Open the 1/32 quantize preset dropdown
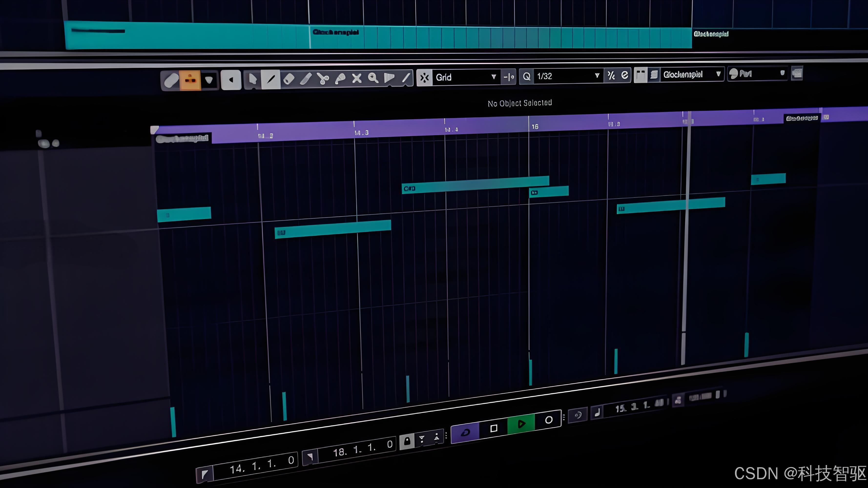This screenshot has height=488, width=868. 597,75
